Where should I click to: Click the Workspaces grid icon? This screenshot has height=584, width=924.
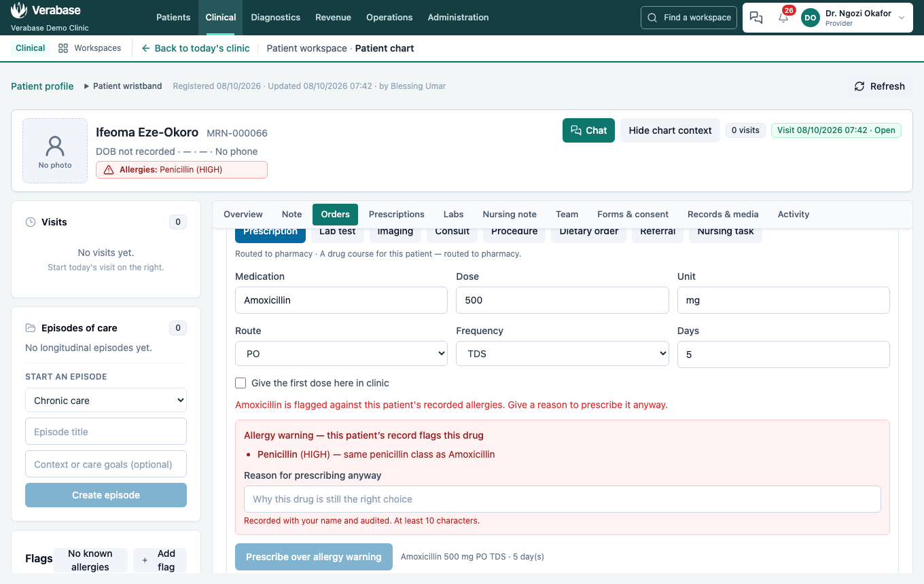point(63,48)
